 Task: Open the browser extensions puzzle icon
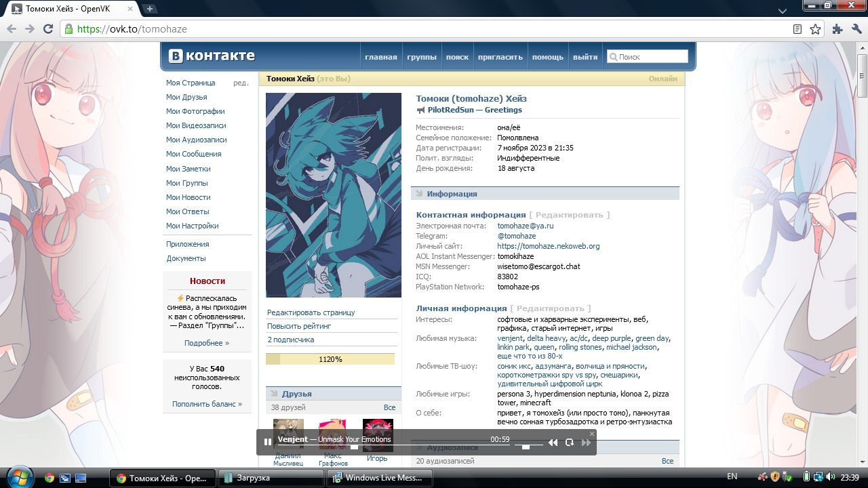pos(837,29)
